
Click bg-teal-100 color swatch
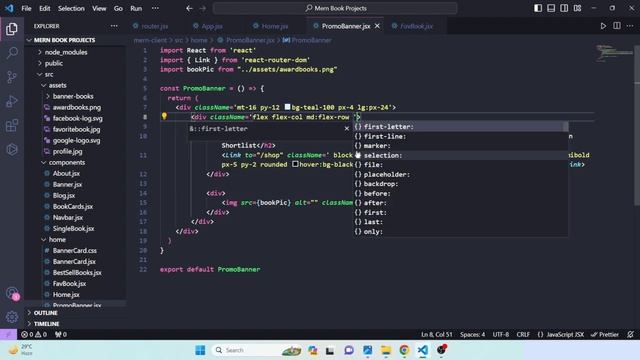[287, 107]
